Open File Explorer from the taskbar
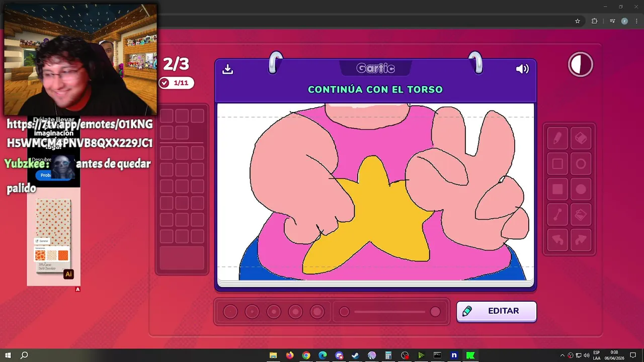Viewport: 644px width, 362px height. pyautogui.click(x=273, y=355)
